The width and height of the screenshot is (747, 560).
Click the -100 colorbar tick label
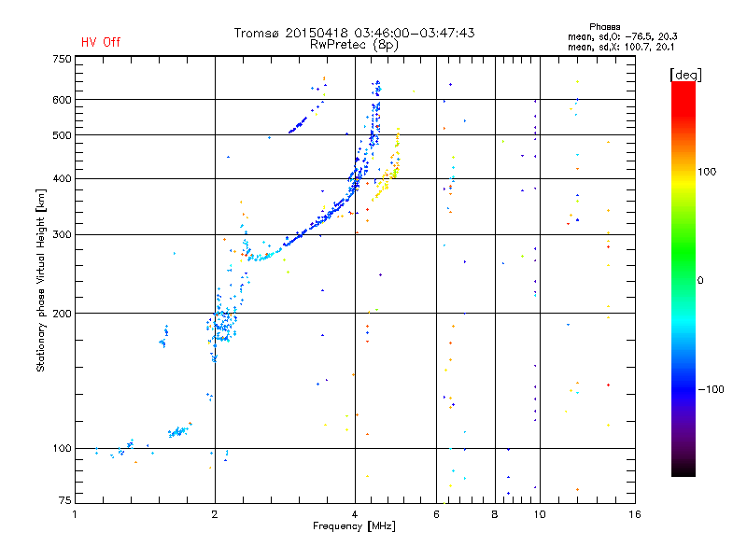coord(712,389)
